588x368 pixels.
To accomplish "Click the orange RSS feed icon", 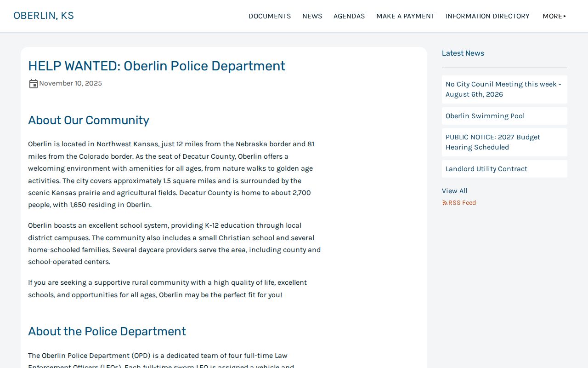I will pos(445,203).
